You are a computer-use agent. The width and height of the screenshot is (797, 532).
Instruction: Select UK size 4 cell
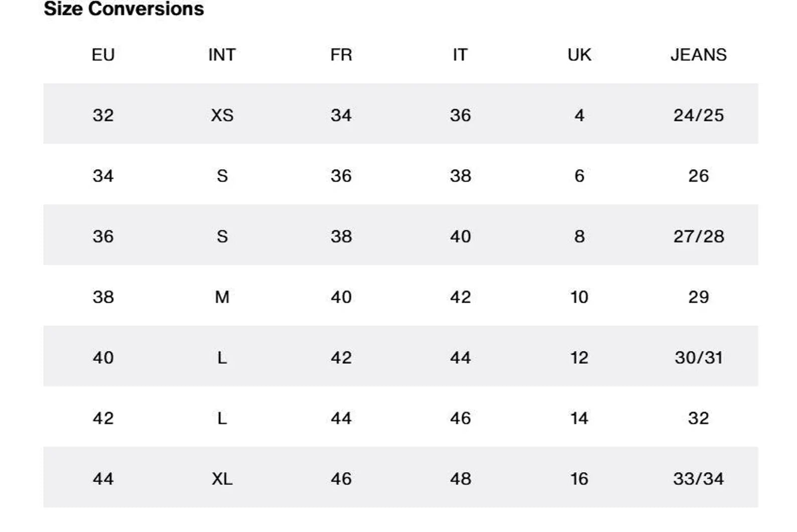579,115
